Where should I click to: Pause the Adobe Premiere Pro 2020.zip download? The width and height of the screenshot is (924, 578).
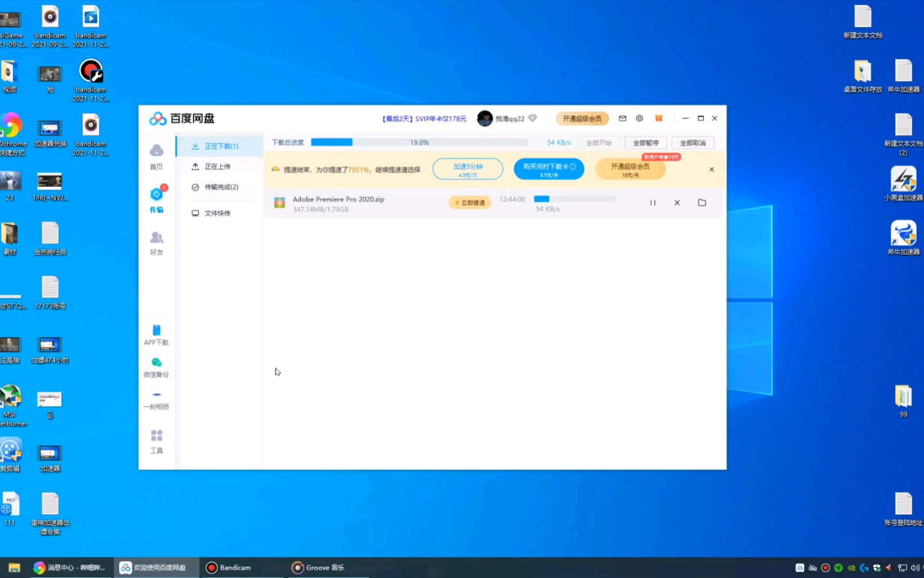(652, 203)
